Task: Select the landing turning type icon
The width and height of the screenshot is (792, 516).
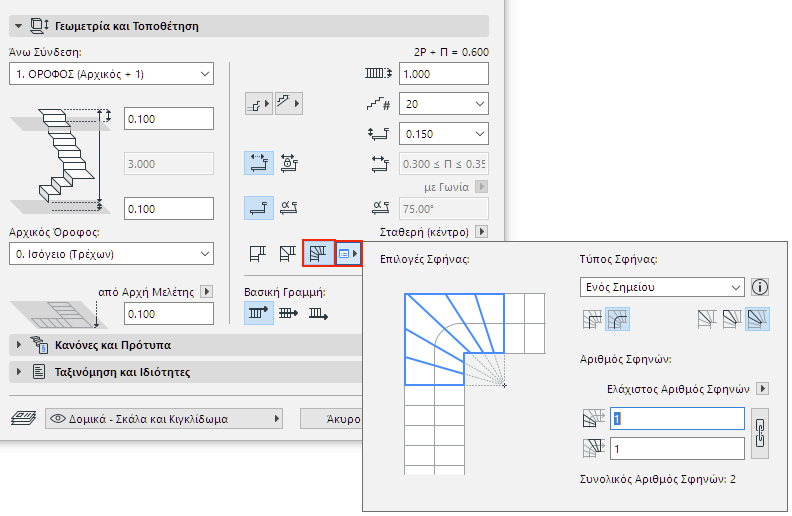Action: coord(258,253)
